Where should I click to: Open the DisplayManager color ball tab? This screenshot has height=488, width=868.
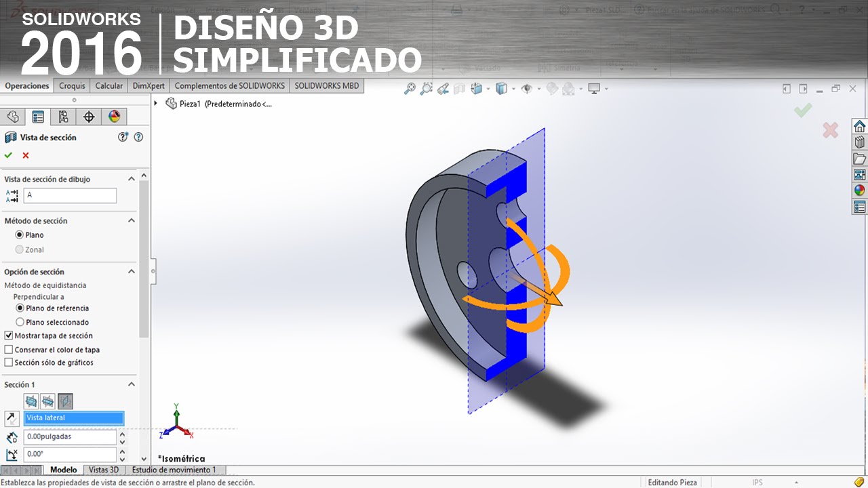click(x=114, y=117)
